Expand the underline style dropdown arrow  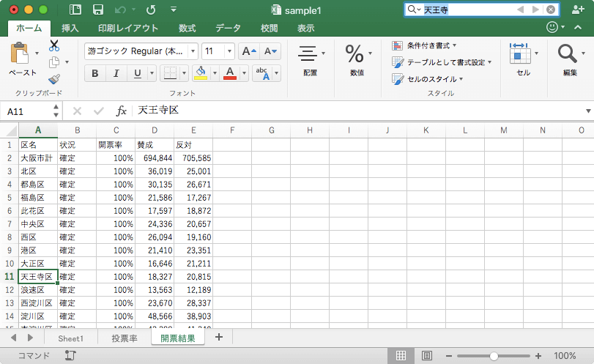point(152,73)
